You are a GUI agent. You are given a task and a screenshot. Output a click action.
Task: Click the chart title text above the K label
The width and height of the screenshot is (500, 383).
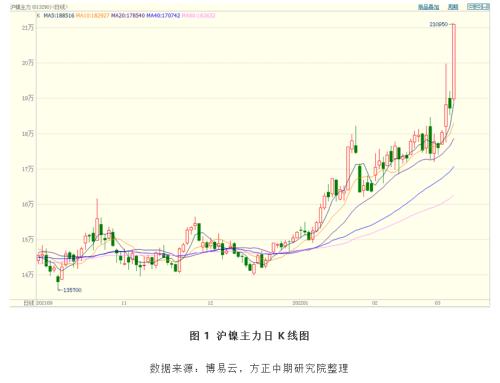click(39, 7)
